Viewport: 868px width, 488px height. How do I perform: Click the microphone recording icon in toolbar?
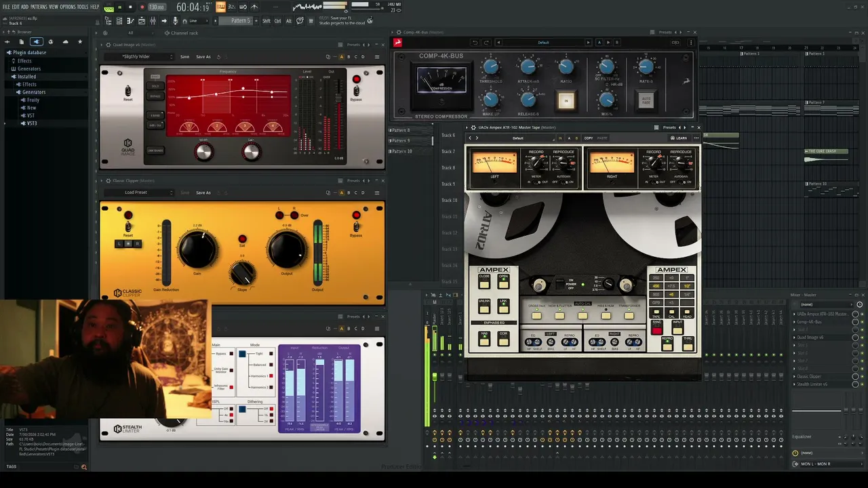(x=174, y=21)
